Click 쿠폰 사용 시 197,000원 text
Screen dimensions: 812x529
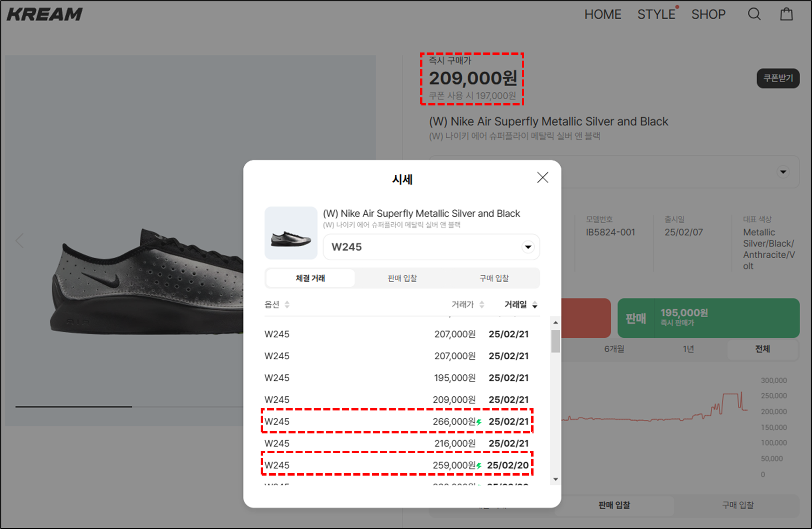tap(473, 96)
